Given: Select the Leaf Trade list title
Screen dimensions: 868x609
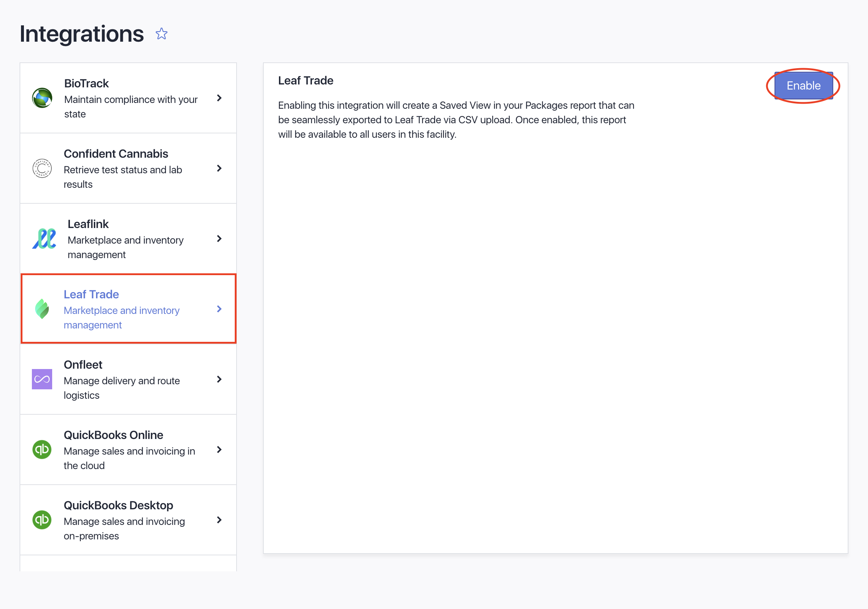Looking at the screenshot, I should (x=91, y=294).
